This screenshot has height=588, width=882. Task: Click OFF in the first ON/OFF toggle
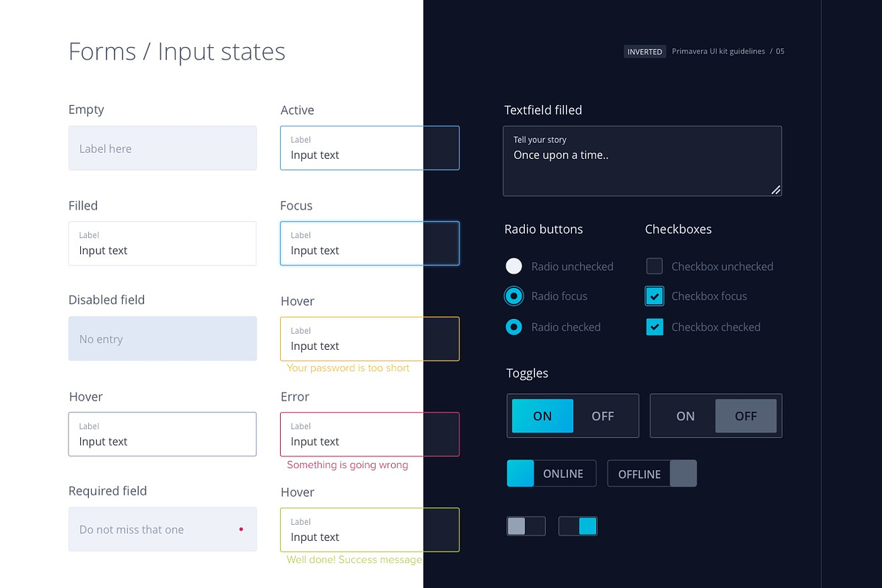[603, 416]
